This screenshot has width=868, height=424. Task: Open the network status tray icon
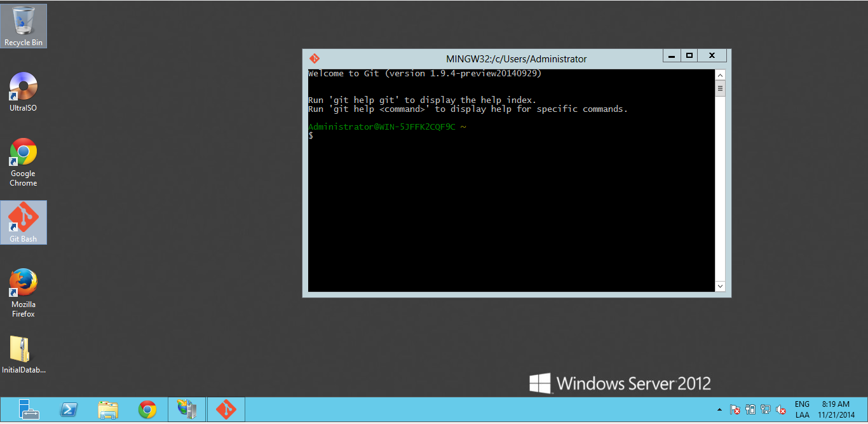pyautogui.click(x=765, y=411)
